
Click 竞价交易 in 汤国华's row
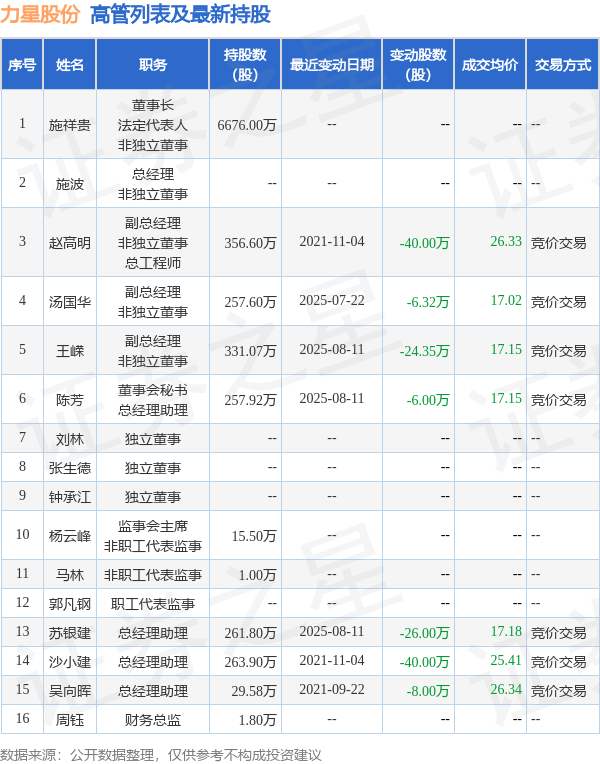point(559,302)
